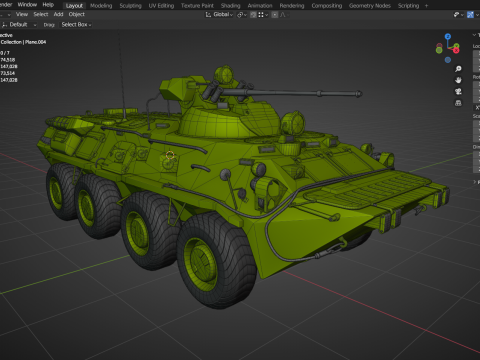Click the statistic value '73,514'
Screen dimensions: 480x360
click(x=8, y=73)
